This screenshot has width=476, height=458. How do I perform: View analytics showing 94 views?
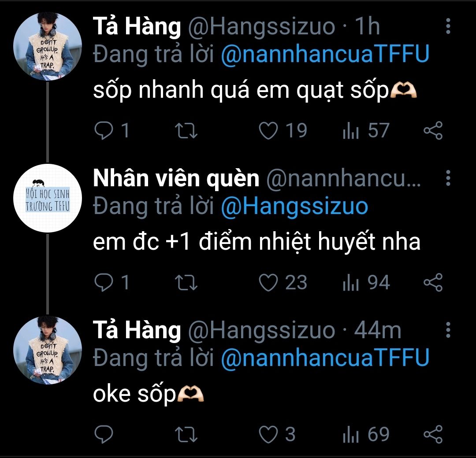pyautogui.click(x=366, y=282)
